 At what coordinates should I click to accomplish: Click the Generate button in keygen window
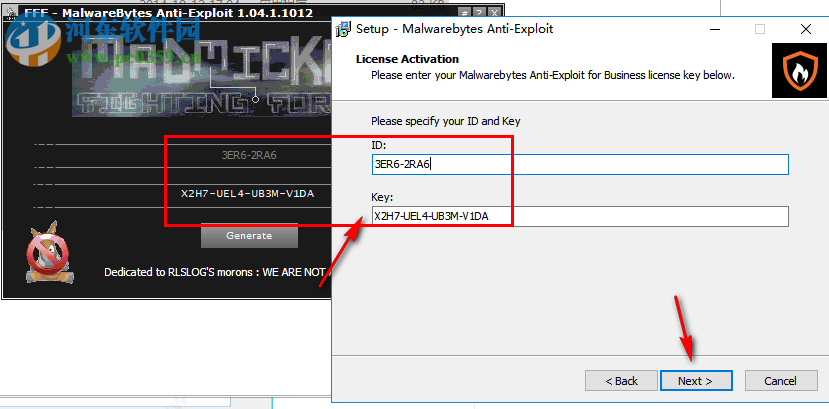pos(249,236)
